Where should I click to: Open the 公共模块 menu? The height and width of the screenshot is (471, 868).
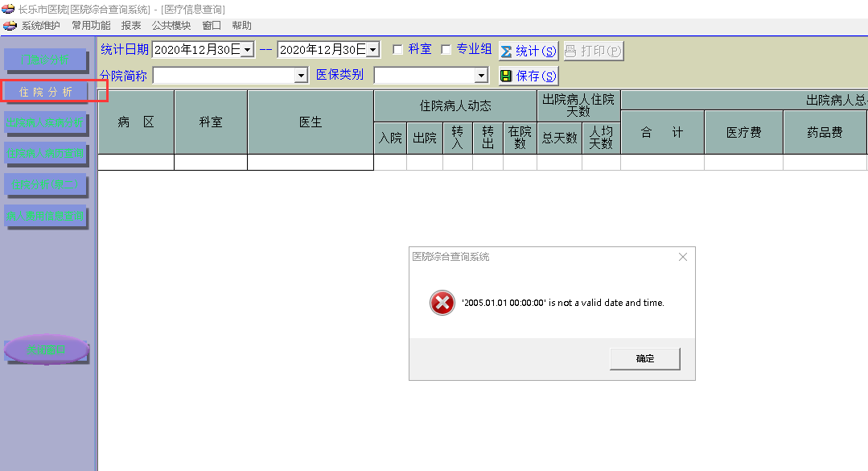[171, 26]
